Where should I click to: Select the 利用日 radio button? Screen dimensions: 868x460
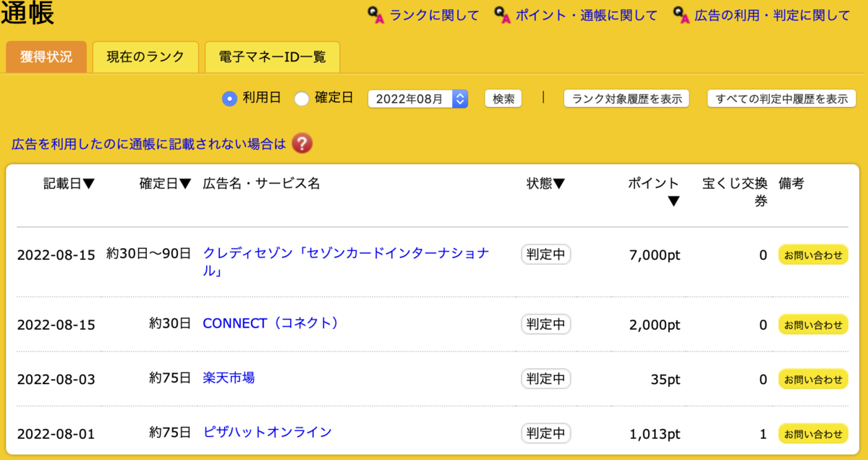[229, 99]
